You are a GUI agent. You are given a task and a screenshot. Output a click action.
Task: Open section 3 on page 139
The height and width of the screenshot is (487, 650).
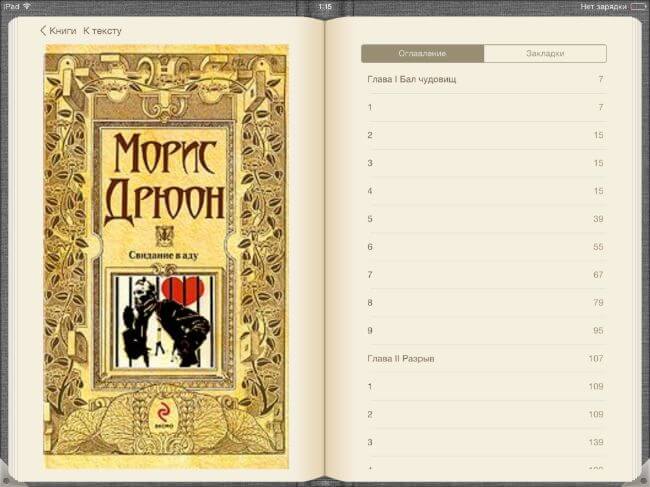tap(485, 442)
